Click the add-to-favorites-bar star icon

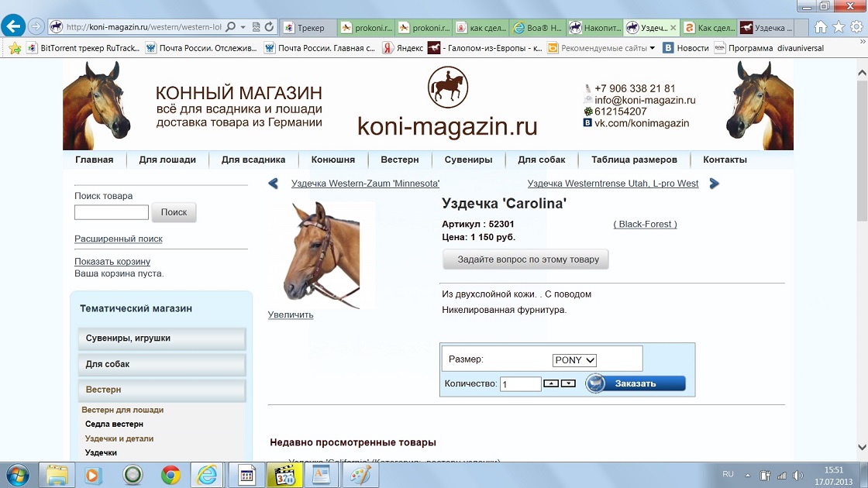[x=15, y=48]
